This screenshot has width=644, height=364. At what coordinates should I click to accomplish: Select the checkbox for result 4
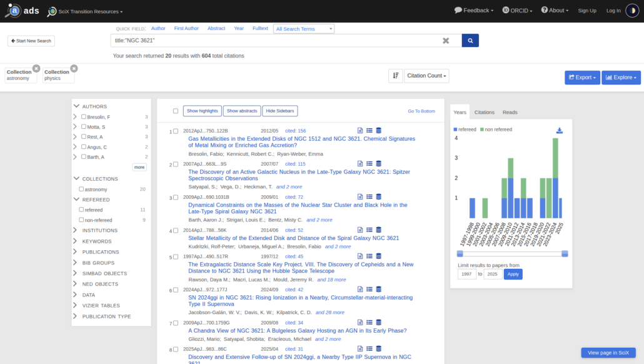pos(176,231)
